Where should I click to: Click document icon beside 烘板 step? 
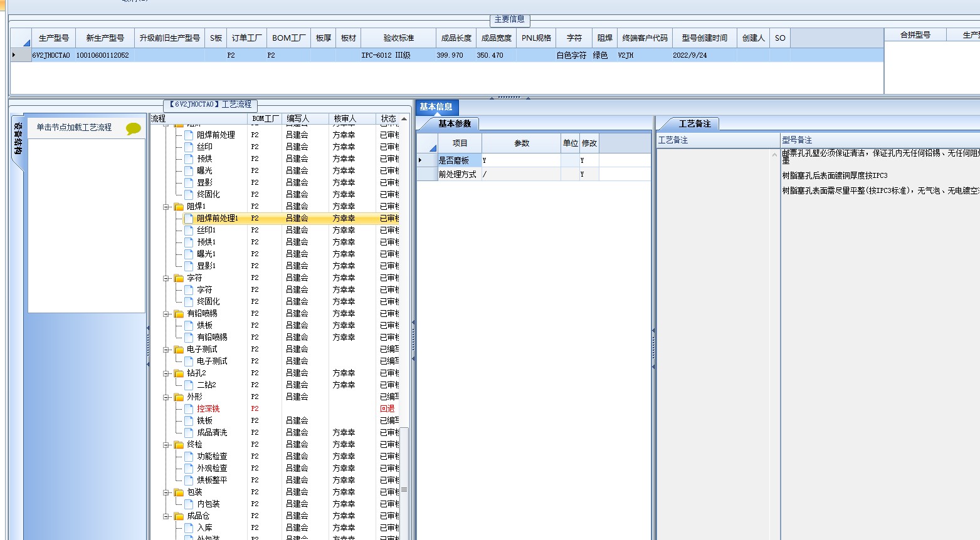tap(189, 325)
